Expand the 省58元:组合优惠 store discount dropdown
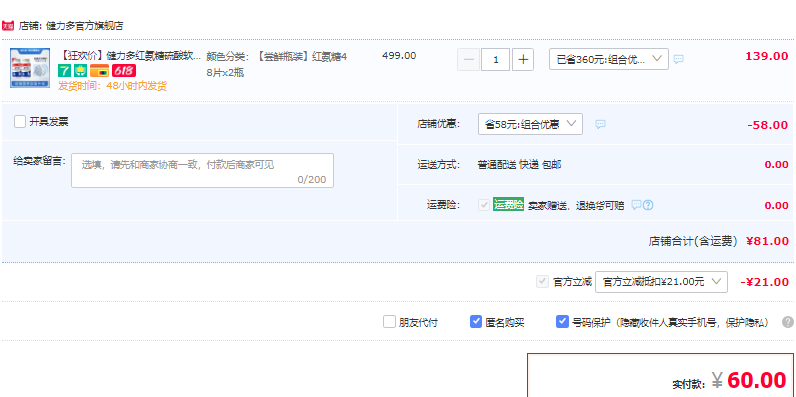Viewport: 796px width, 397px height. coord(530,124)
